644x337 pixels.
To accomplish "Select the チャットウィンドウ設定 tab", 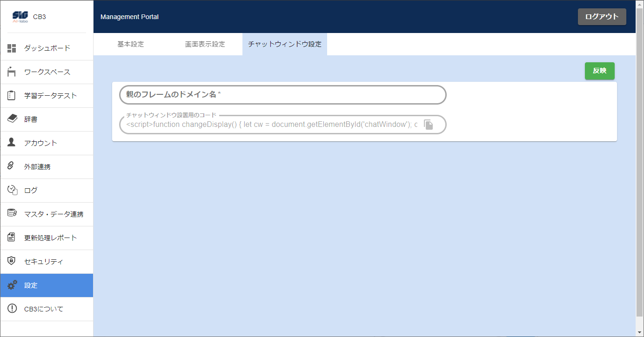I will tap(284, 44).
